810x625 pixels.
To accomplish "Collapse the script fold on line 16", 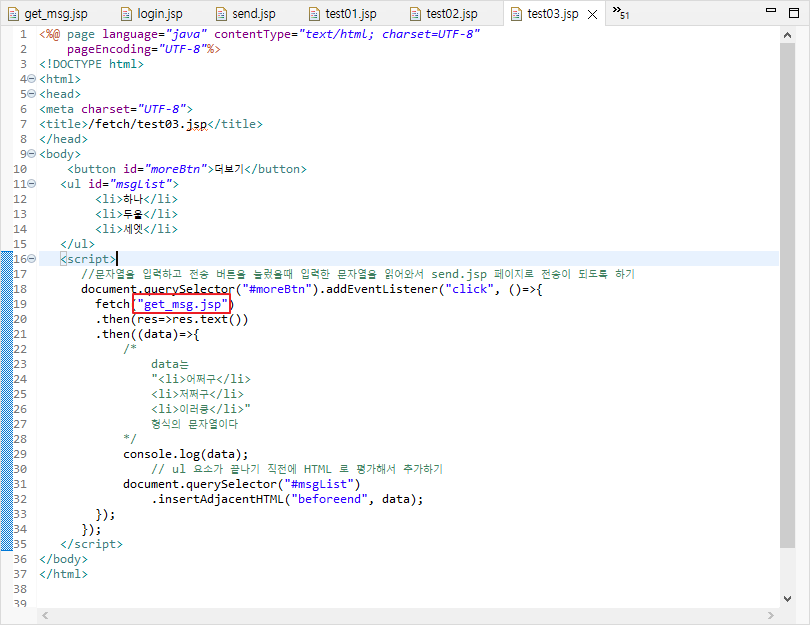I will click(32, 259).
